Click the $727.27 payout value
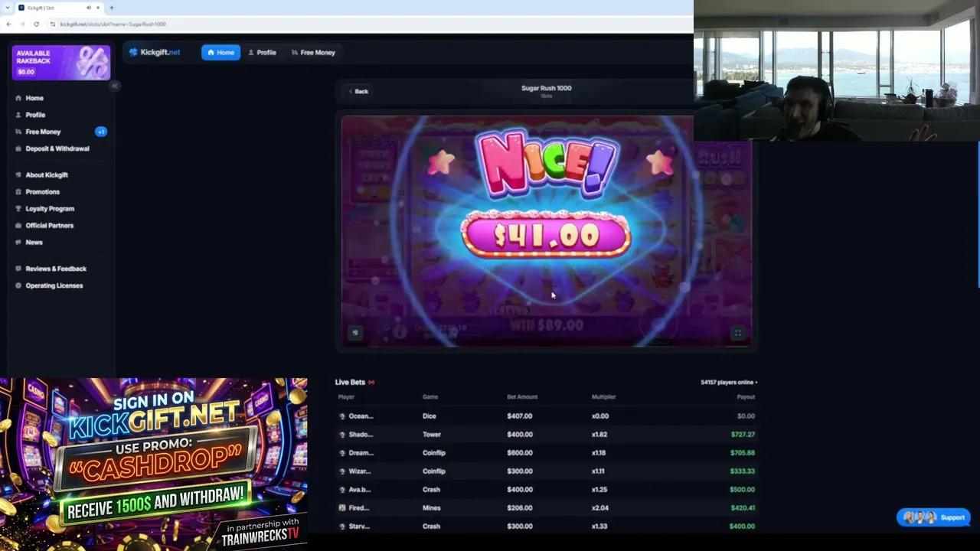Screen dimensions: 980x551 pyautogui.click(x=743, y=435)
